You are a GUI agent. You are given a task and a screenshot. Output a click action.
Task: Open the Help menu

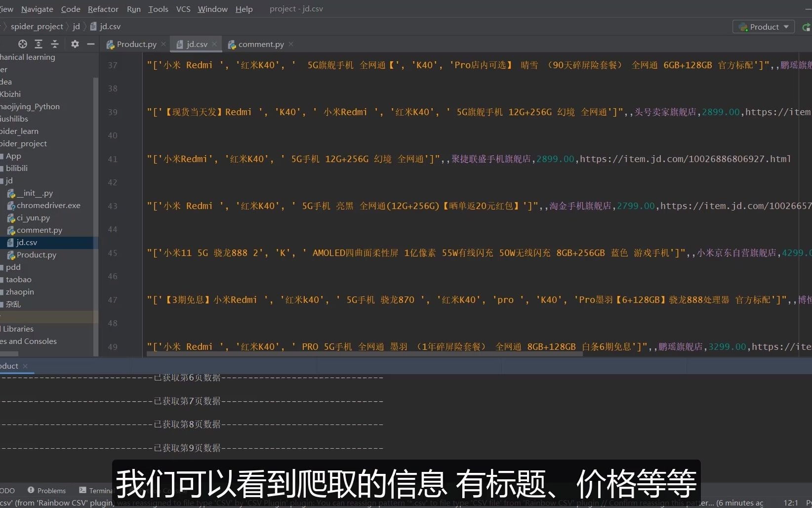(x=244, y=9)
